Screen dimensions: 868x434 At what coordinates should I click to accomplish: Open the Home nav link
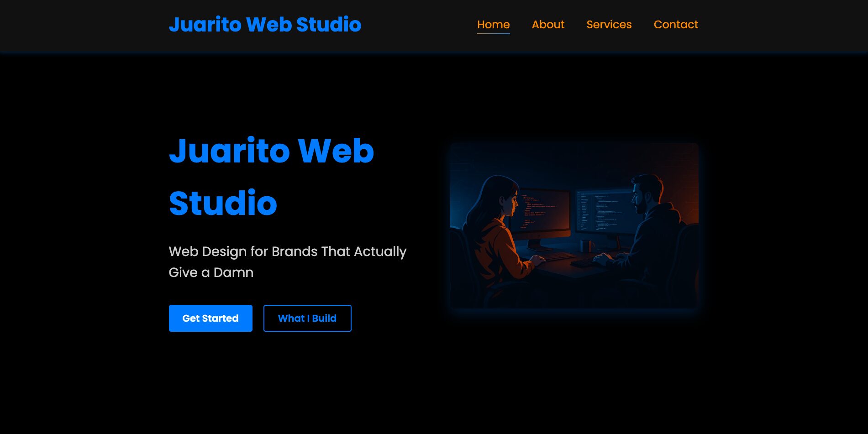(493, 25)
